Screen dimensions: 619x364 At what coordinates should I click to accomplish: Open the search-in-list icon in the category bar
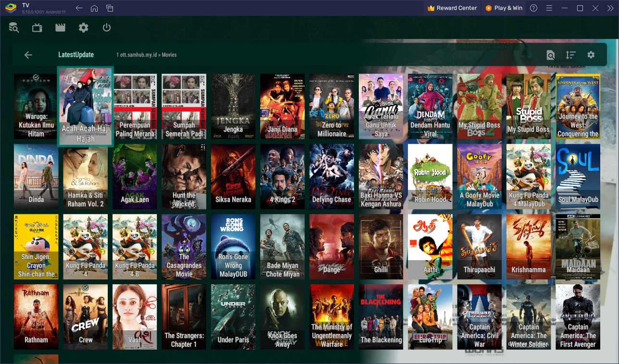(x=551, y=55)
